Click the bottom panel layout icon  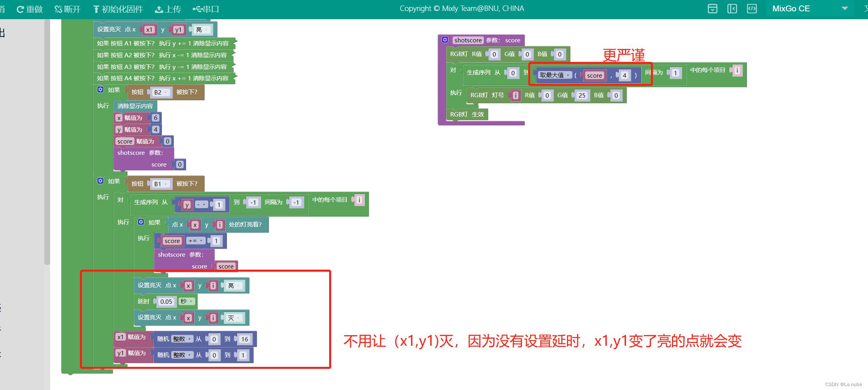pyautogui.click(x=712, y=9)
